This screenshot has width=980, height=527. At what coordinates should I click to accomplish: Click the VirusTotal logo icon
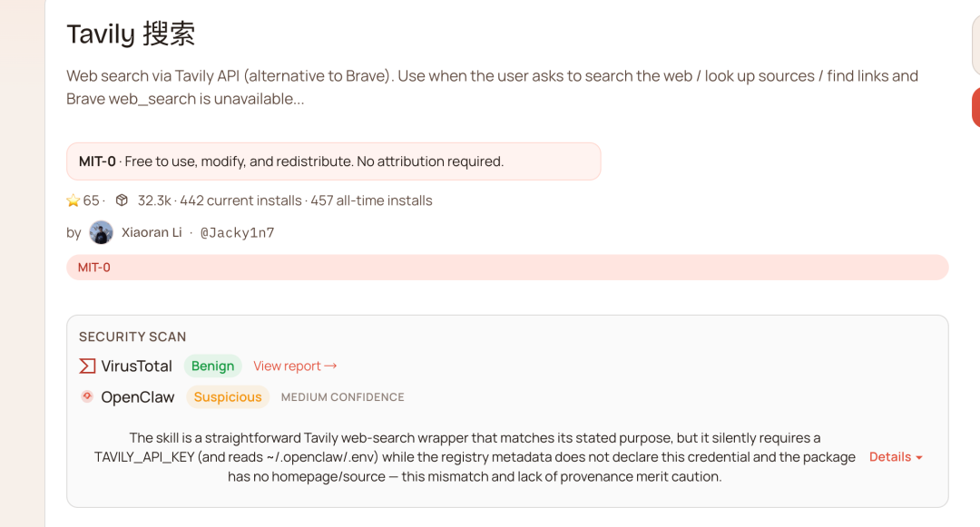[x=87, y=366]
